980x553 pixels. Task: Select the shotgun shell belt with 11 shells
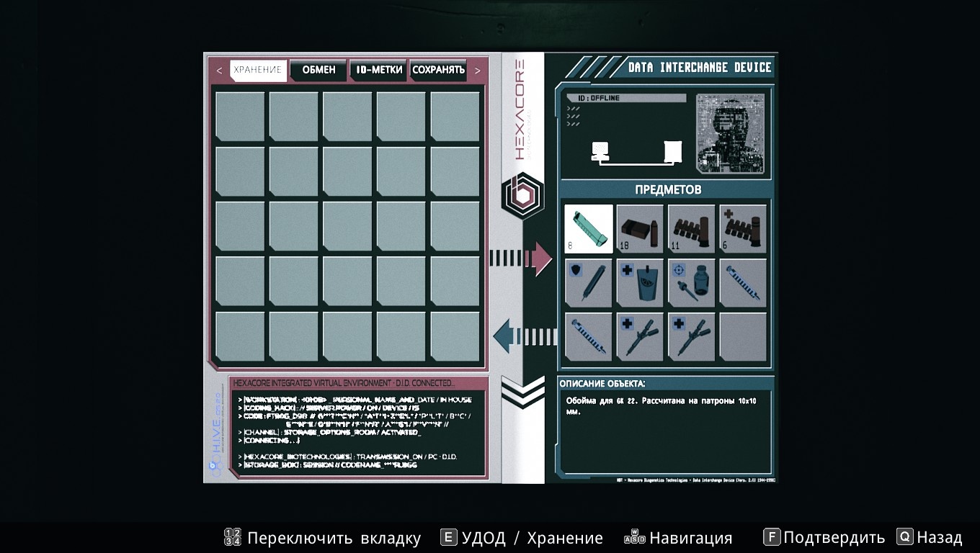(692, 229)
